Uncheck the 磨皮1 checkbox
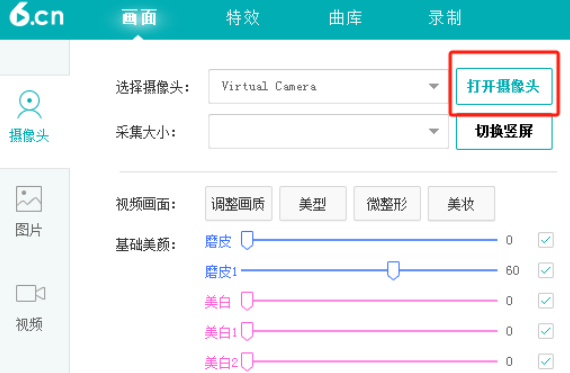 point(546,270)
